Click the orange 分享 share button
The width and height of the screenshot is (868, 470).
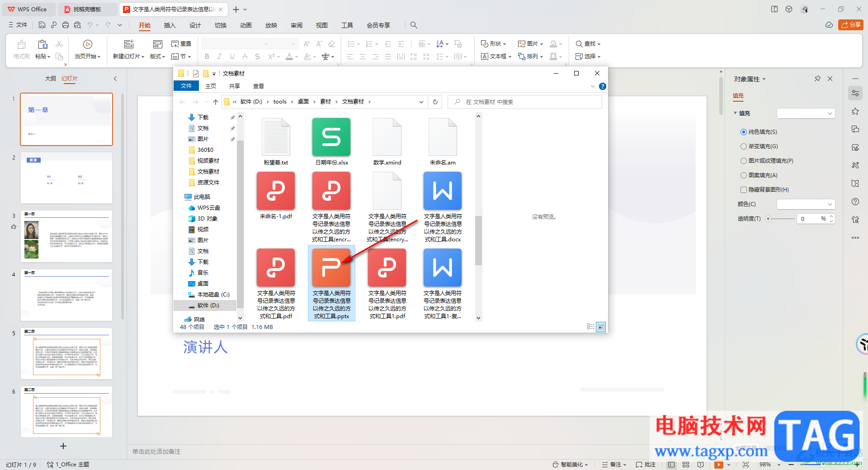(x=850, y=25)
